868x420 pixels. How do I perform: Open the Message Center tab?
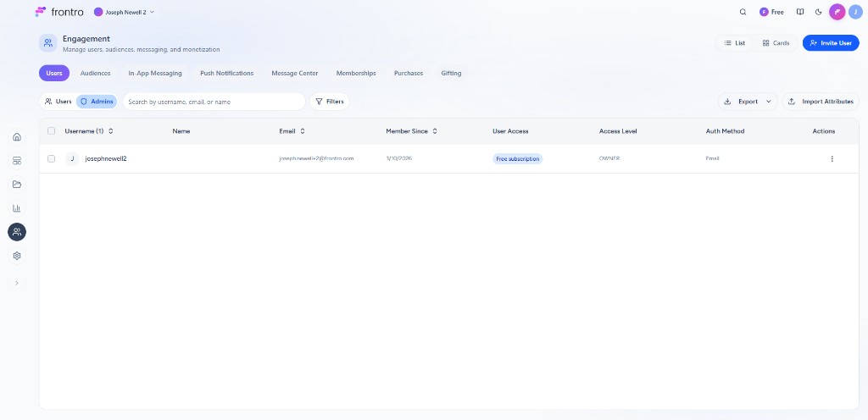tap(294, 73)
